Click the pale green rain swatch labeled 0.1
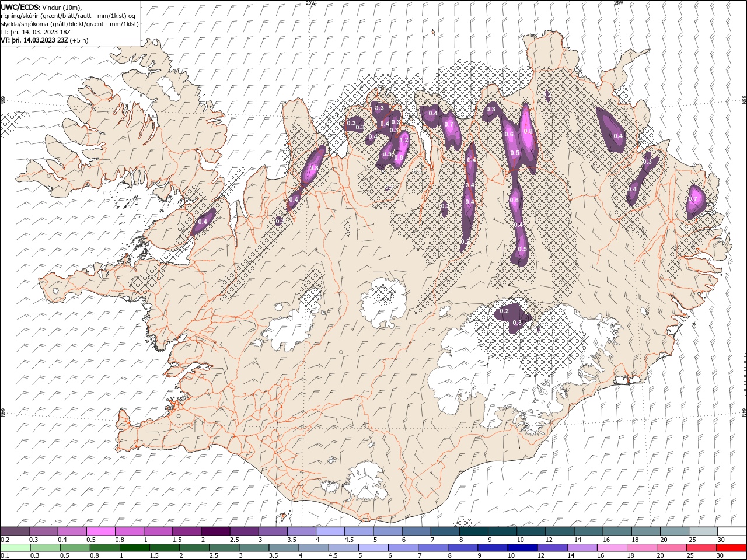 [x=15, y=548]
